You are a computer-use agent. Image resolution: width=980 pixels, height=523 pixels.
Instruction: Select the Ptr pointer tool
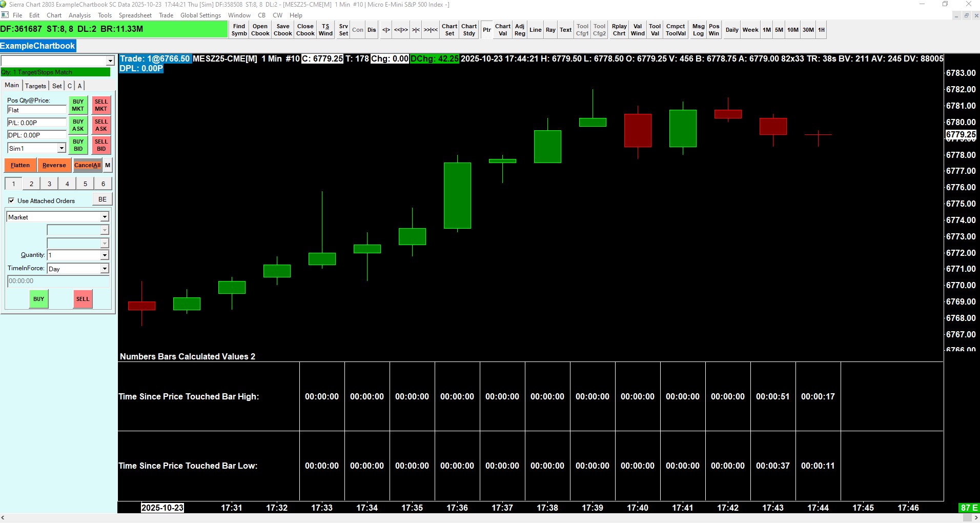coord(487,30)
